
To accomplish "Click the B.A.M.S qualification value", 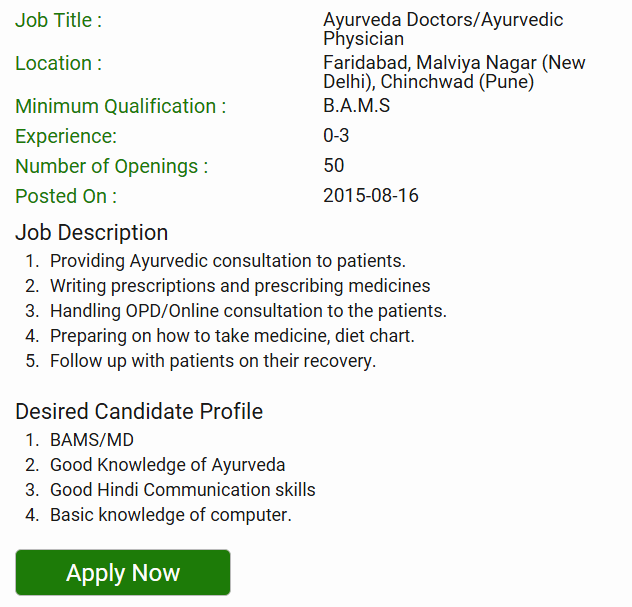I will pyautogui.click(x=356, y=105).
